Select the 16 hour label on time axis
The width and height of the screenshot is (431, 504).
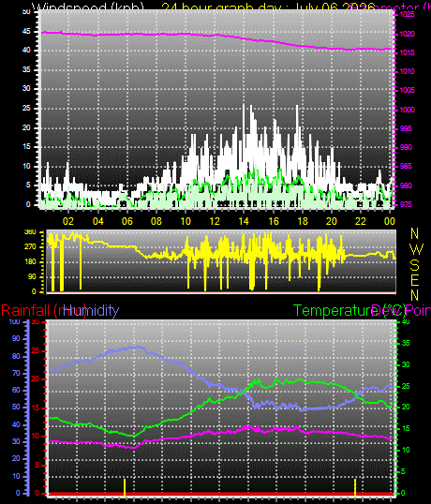[x=274, y=221]
